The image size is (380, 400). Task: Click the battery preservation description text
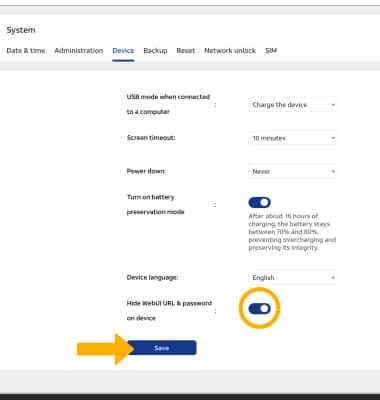[292, 232]
